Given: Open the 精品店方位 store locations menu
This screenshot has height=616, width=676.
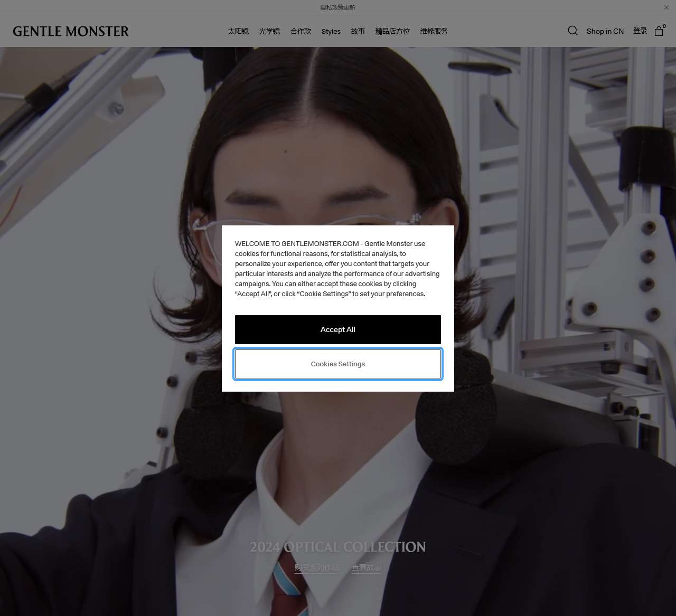Looking at the screenshot, I should click(x=392, y=31).
